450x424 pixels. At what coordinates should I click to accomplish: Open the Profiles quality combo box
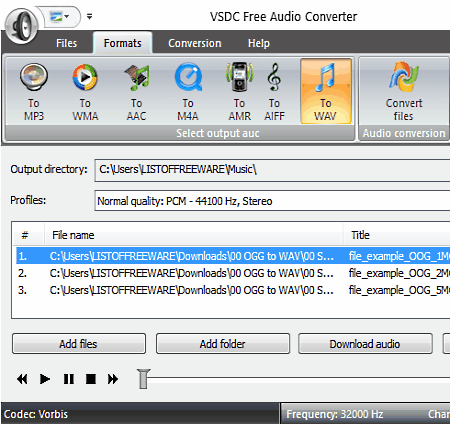click(x=272, y=201)
